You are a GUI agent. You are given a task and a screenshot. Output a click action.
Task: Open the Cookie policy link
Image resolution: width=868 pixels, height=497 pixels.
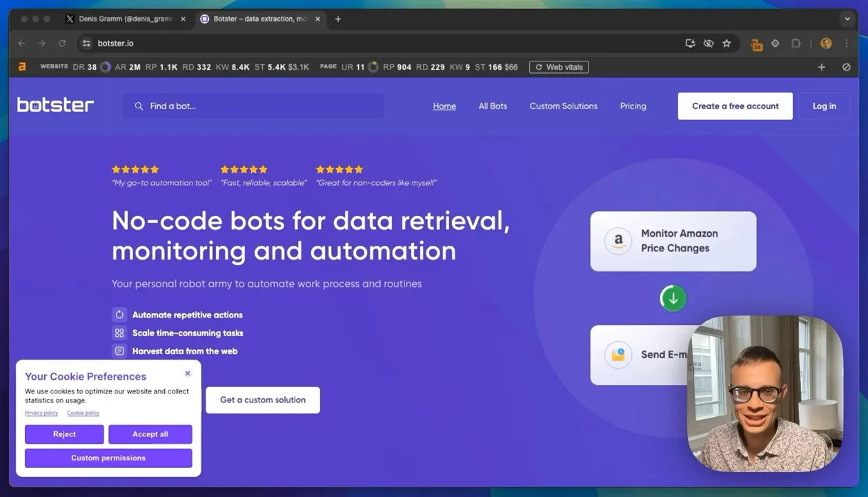click(83, 413)
